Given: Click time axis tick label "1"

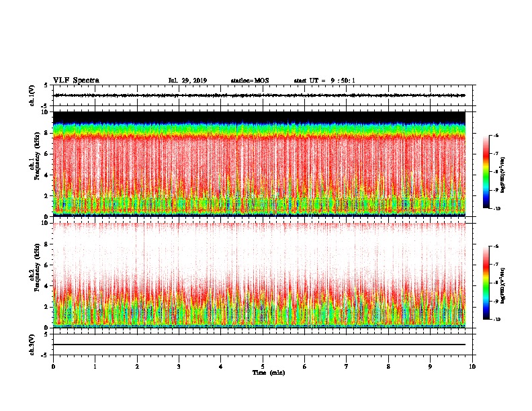Looking at the screenshot, I should pyautogui.click(x=95, y=367).
